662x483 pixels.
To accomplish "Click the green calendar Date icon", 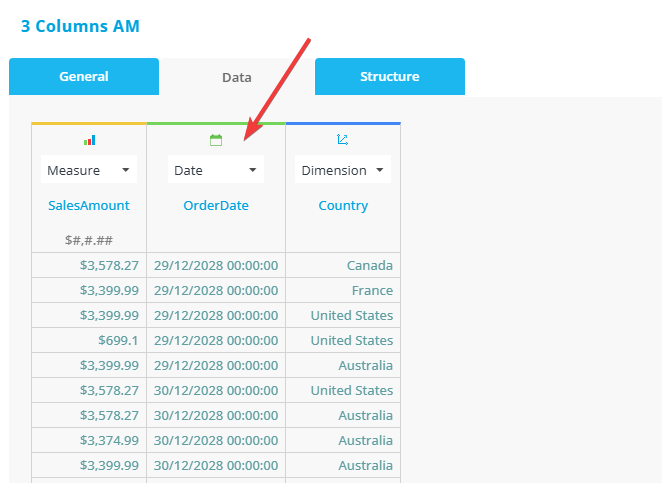I will [x=215, y=141].
